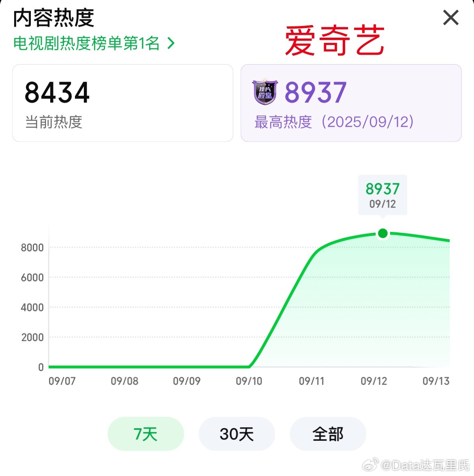The height and width of the screenshot is (476, 474).
Task: Click the 8000 y-axis label
Action: tap(32, 248)
